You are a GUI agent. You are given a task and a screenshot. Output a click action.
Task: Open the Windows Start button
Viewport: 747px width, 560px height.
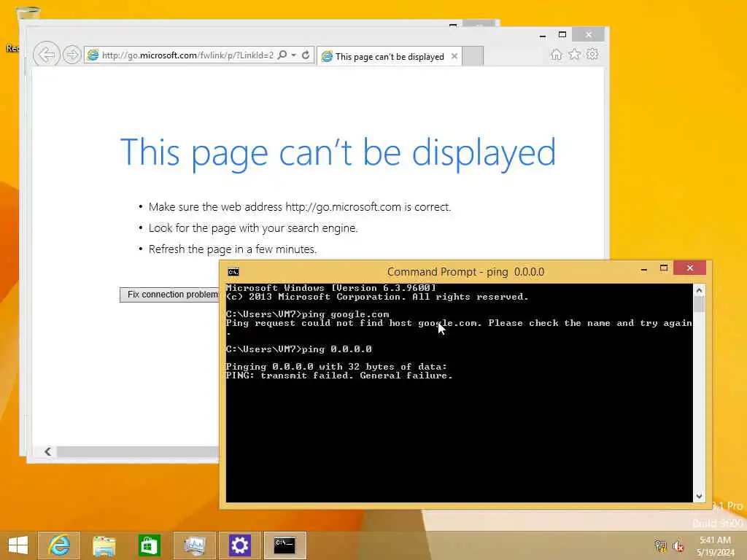[18, 545]
